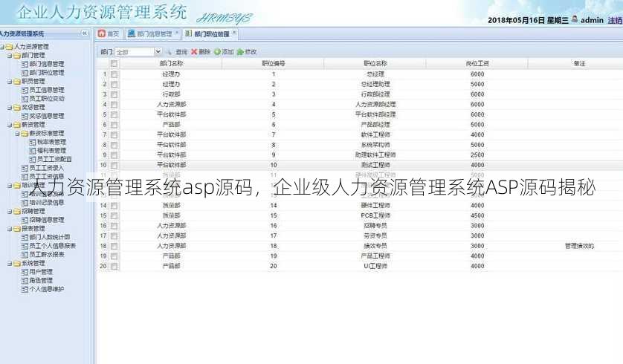Click page icon of 培训记录信息 node
Image resolution: width=623 pixels, height=364 pixels.
(x=25, y=203)
